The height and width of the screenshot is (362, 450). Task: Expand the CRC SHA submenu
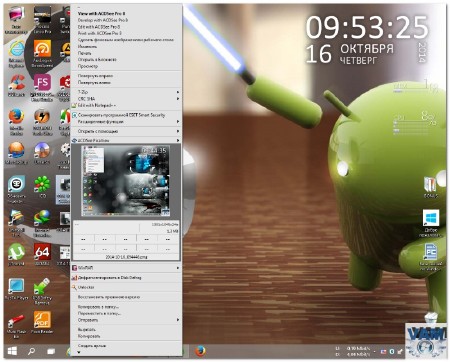tap(126, 99)
